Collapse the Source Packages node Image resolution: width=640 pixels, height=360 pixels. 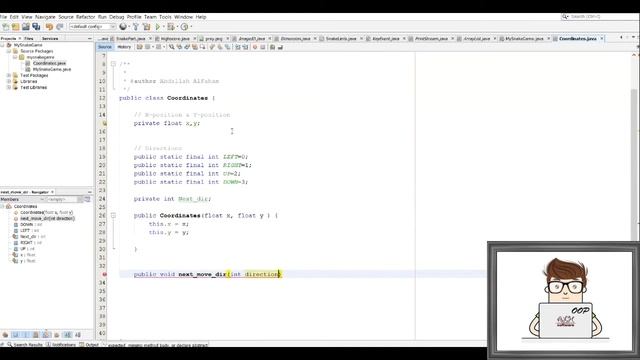tap(9, 51)
